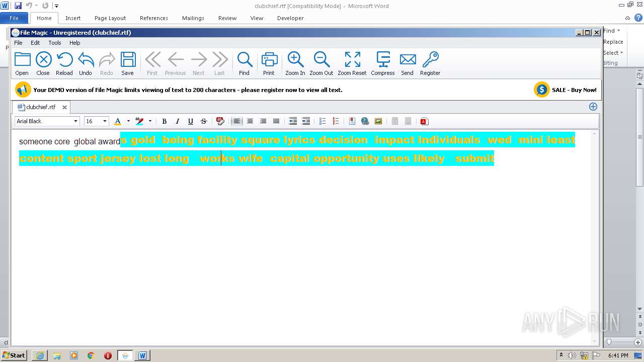644x362 pixels.
Task: Open a file with the Open icon
Action: 22,64
